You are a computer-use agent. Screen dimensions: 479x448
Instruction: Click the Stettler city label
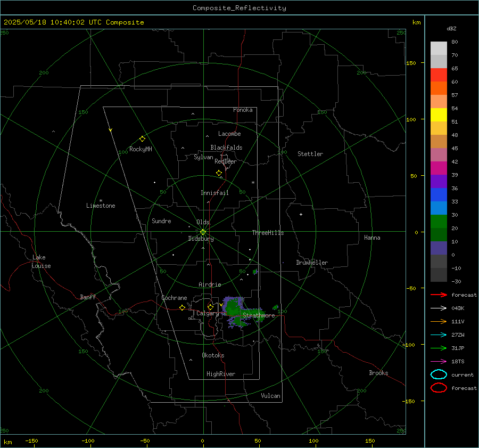coord(310,154)
